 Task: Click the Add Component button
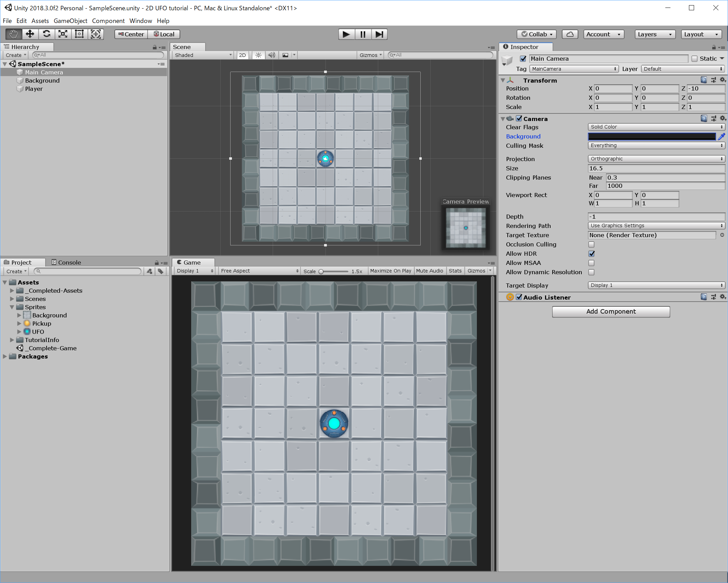click(610, 312)
